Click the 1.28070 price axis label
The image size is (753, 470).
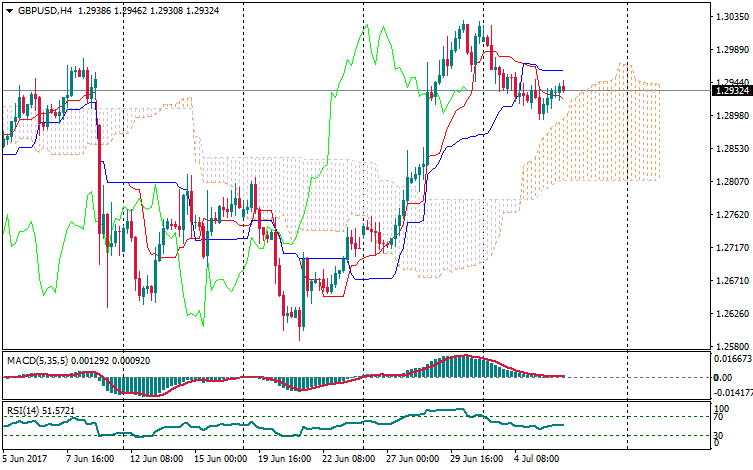pos(732,182)
